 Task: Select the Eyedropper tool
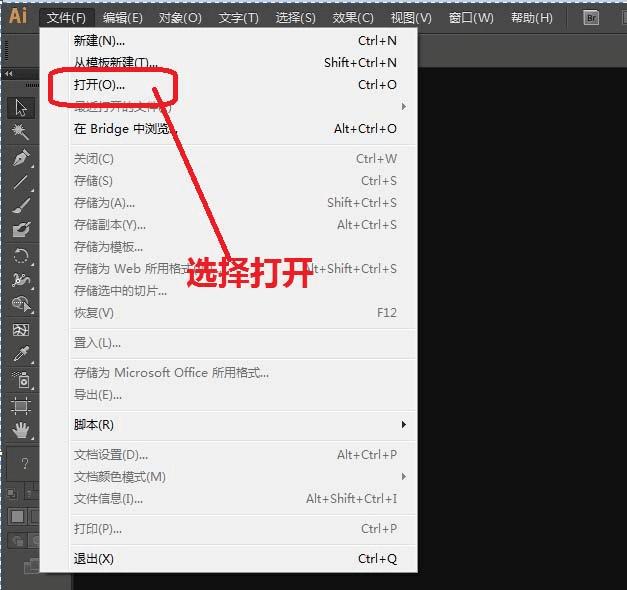tap(21, 354)
